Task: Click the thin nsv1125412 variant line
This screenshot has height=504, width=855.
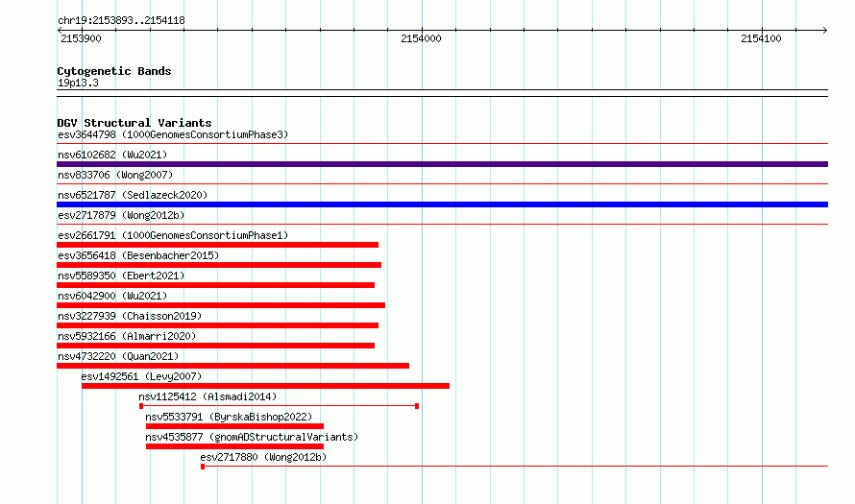Action: click(x=280, y=406)
